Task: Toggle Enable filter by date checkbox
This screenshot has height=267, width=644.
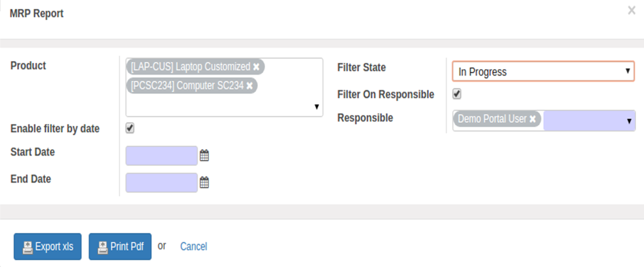Action: (x=130, y=128)
